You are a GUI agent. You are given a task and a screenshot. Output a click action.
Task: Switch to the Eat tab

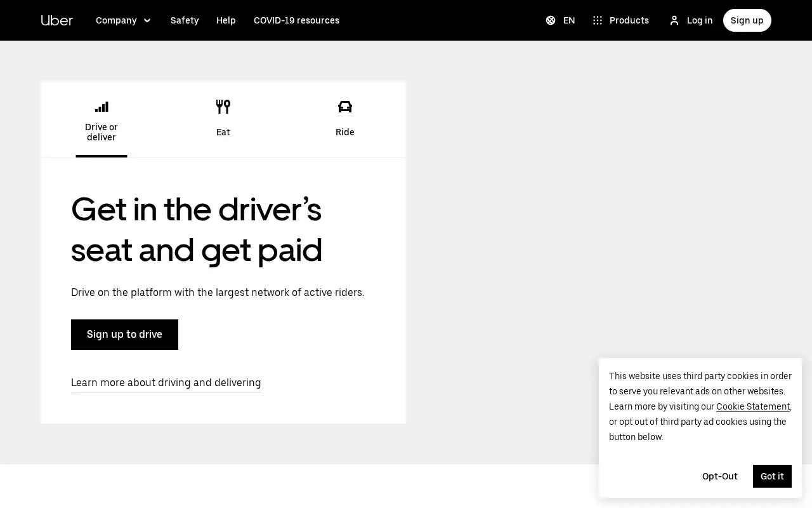tap(223, 119)
